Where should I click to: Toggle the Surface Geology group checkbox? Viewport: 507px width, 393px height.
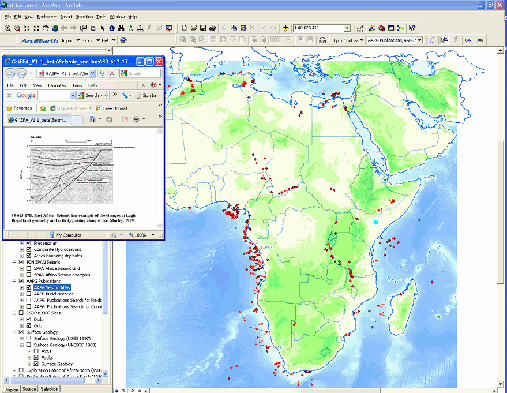(22, 332)
